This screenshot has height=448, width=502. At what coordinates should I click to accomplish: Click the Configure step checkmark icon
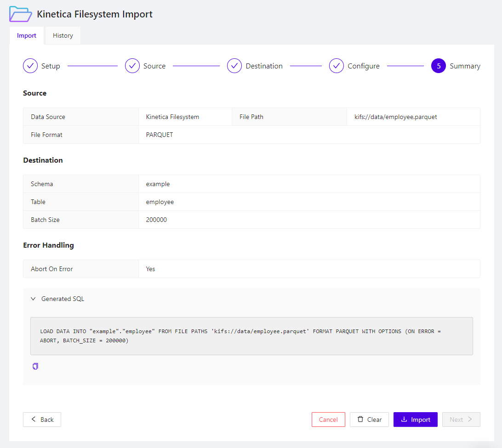[x=336, y=66]
